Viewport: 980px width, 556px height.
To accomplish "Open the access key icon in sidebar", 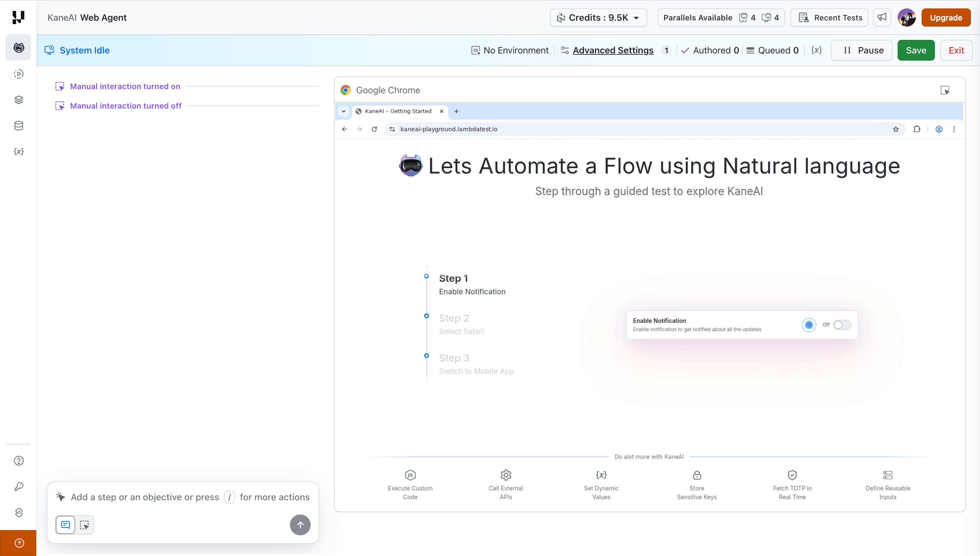I will [18, 487].
